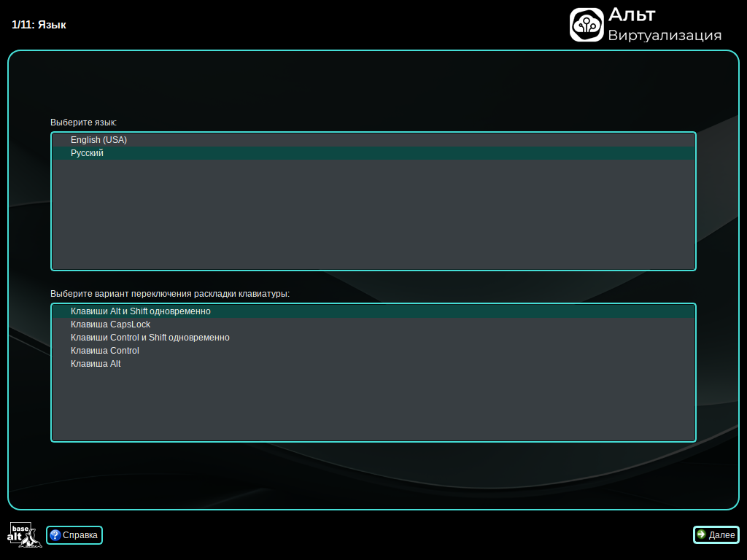This screenshot has height=560, width=747.
Task: Click the Выберите язык label
Action: tap(83, 122)
